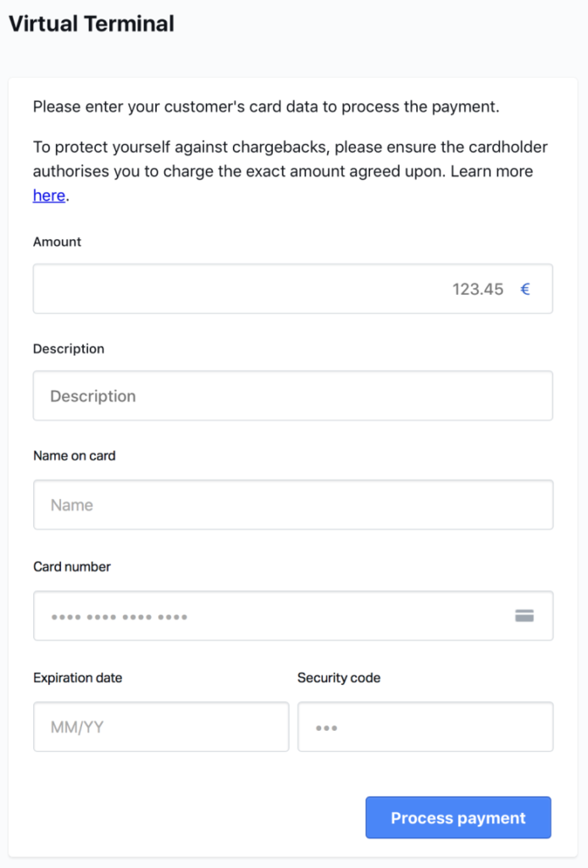Click the Amount field label
This screenshot has width=588, height=868.
point(57,242)
